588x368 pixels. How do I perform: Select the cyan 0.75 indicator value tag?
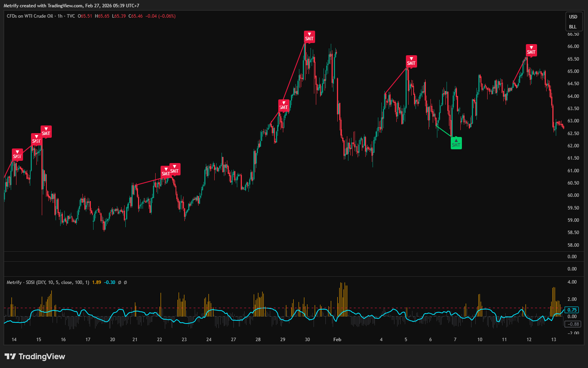tap(572, 310)
